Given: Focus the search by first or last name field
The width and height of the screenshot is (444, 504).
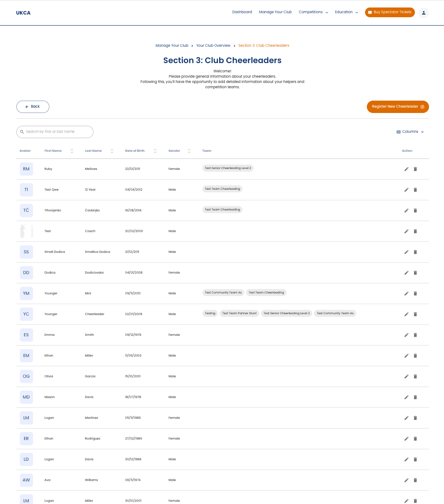Looking at the screenshot, I should click(55, 132).
